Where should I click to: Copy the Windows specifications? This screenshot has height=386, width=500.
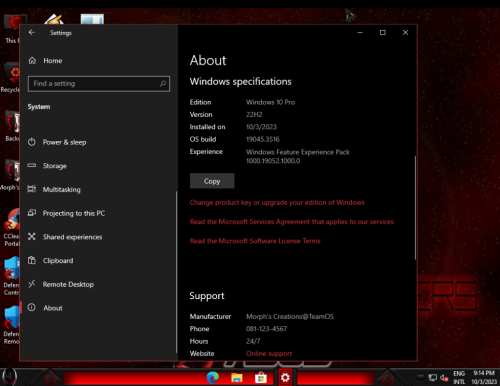pos(212,181)
